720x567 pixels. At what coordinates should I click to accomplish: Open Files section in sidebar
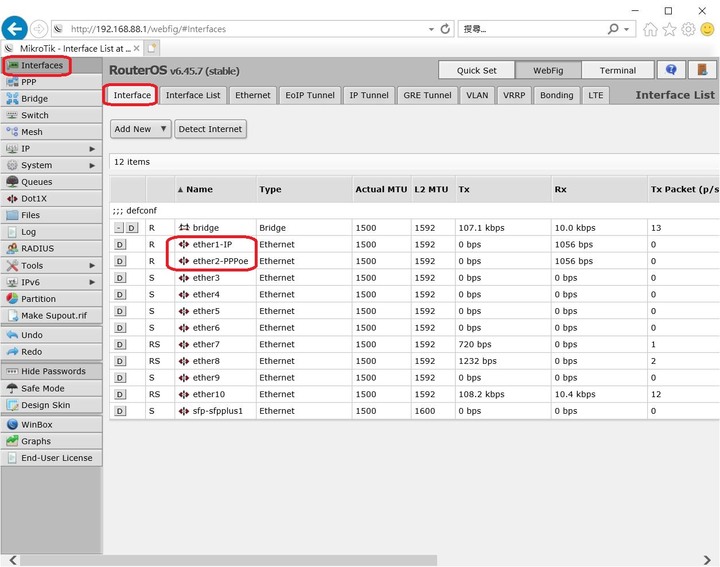pyautogui.click(x=51, y=215)
